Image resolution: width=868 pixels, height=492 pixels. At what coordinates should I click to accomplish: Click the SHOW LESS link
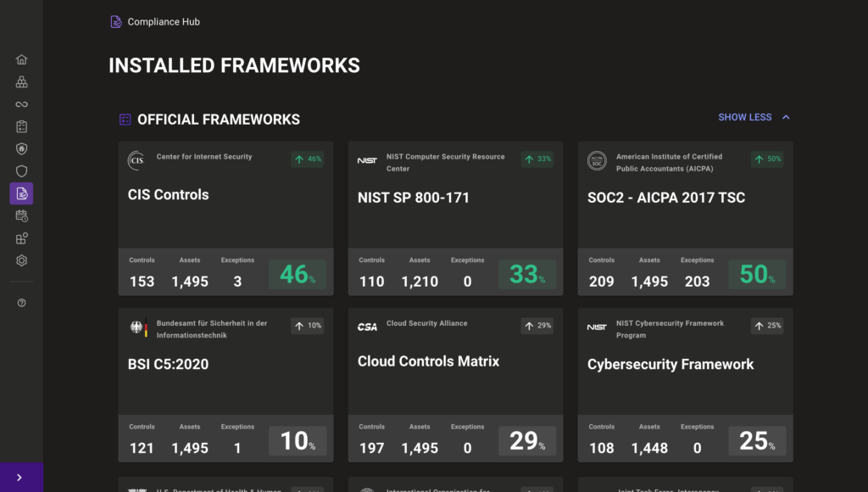pos(744,117)
